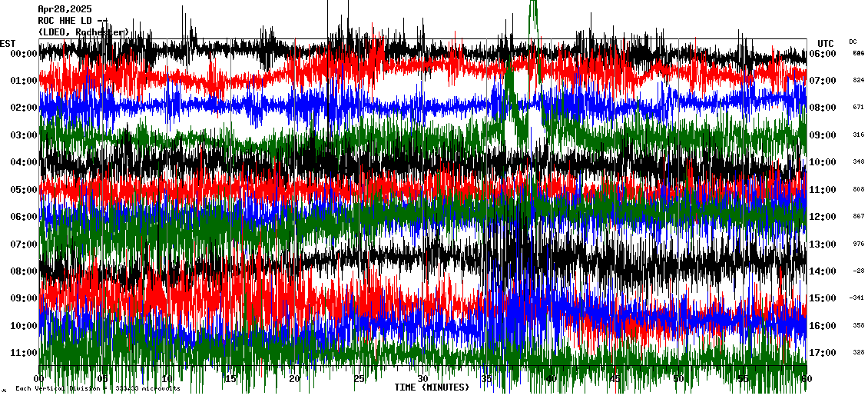
Task: Click the UTC "14:00" row label
Action: pyautogui.click(x=823, y=271)
